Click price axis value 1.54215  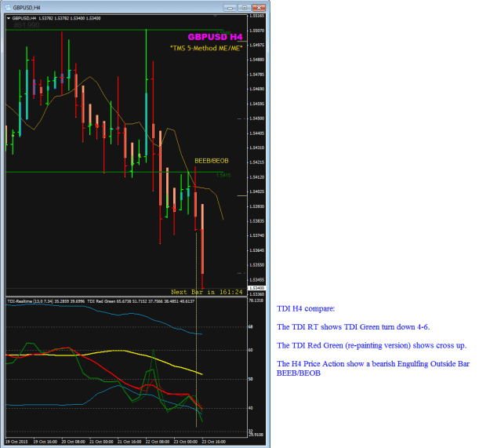tap(257, 162)
